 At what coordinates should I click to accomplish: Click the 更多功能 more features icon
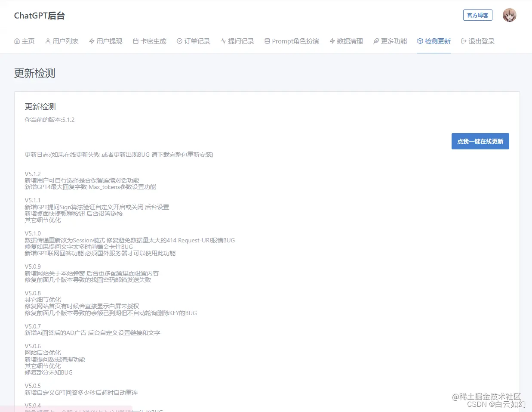pos(375,41)
